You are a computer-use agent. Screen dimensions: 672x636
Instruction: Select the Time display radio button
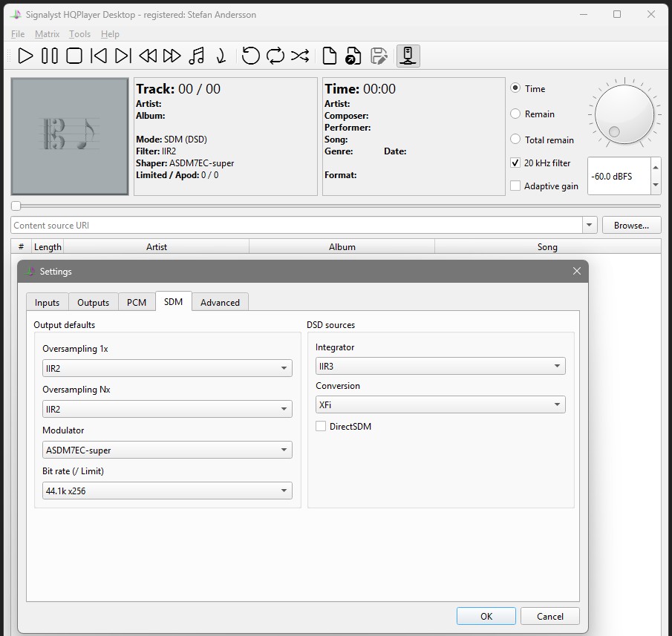[515, 88]
